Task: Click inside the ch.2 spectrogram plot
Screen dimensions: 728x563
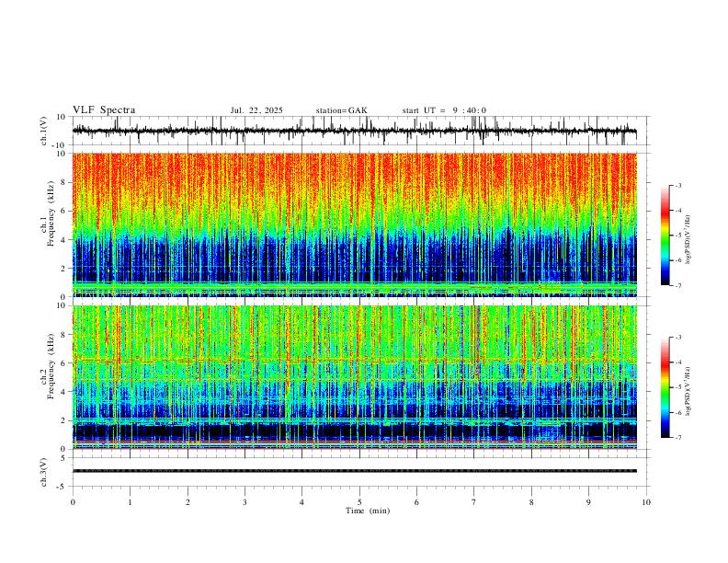Action: pyautogui.click(x=354, y=377)
